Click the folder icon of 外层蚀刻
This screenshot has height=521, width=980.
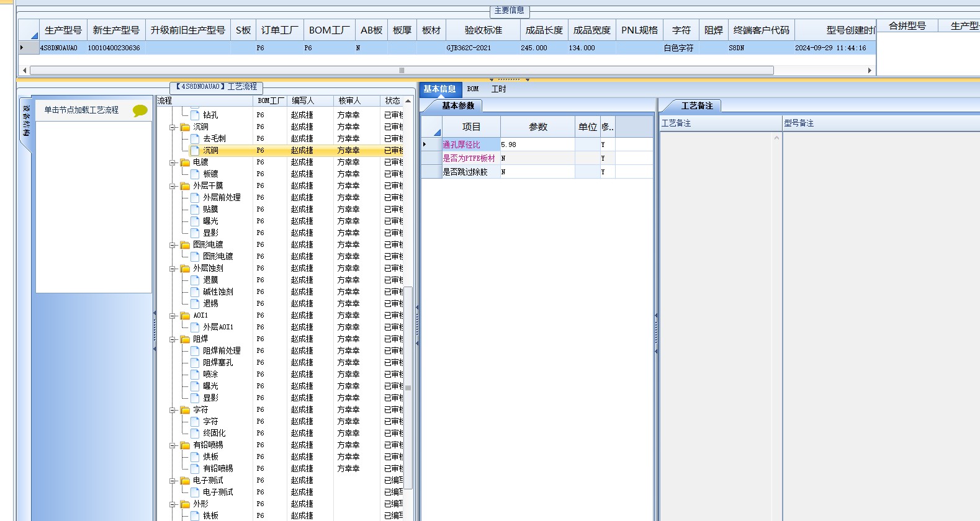pyautogui.click(x=185, y=269)
